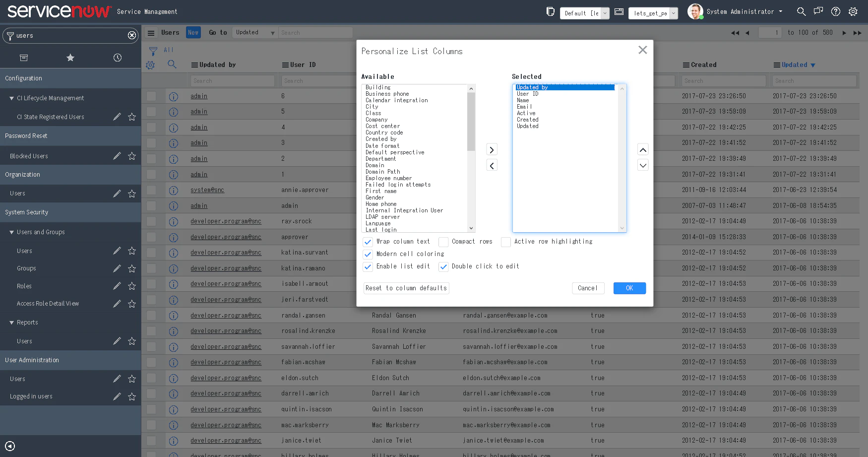
Task: Open the Users list context menu
Action: coord(151,32)
